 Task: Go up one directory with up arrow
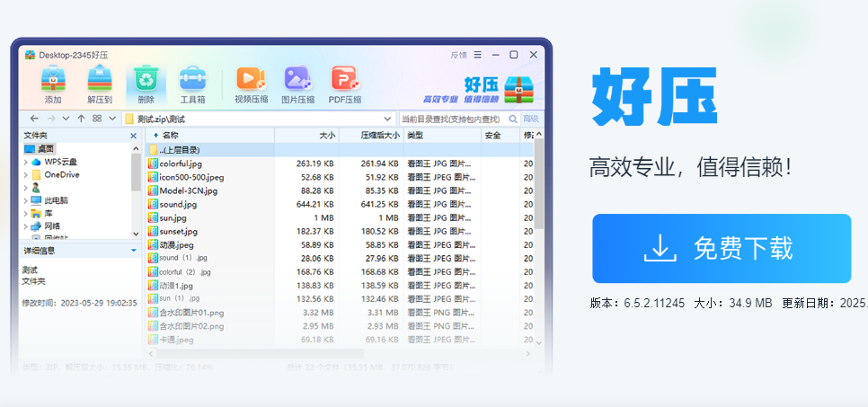click(81, 119)
